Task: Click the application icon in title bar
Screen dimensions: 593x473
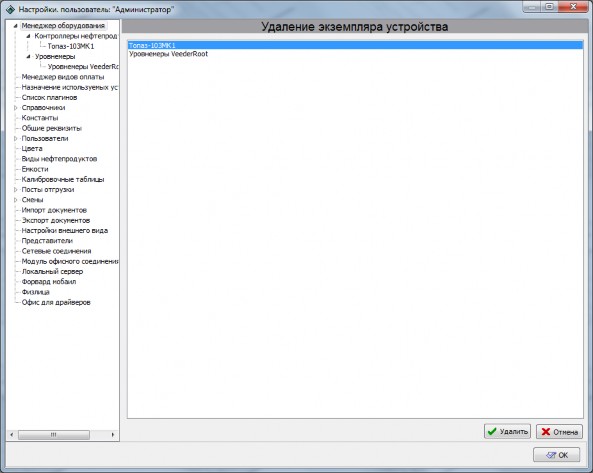Action: [11, 9]
